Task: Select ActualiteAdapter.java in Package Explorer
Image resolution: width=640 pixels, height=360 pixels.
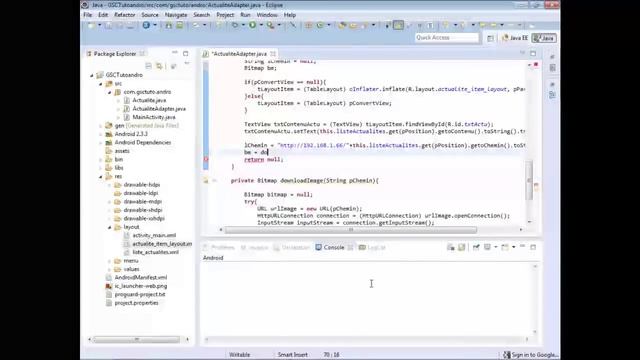Action: tap(159, 109)
